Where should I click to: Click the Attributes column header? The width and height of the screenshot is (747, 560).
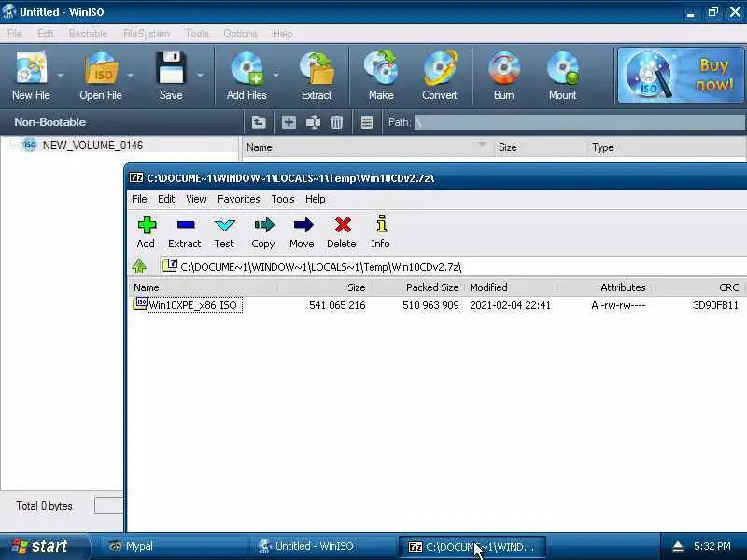(x=604, y=287)
